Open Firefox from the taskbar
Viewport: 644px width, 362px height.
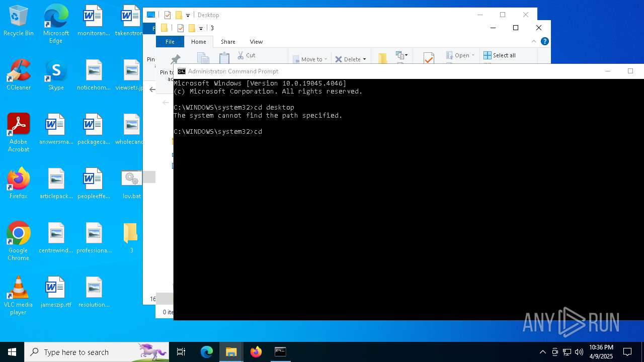(x=256, y=352)
